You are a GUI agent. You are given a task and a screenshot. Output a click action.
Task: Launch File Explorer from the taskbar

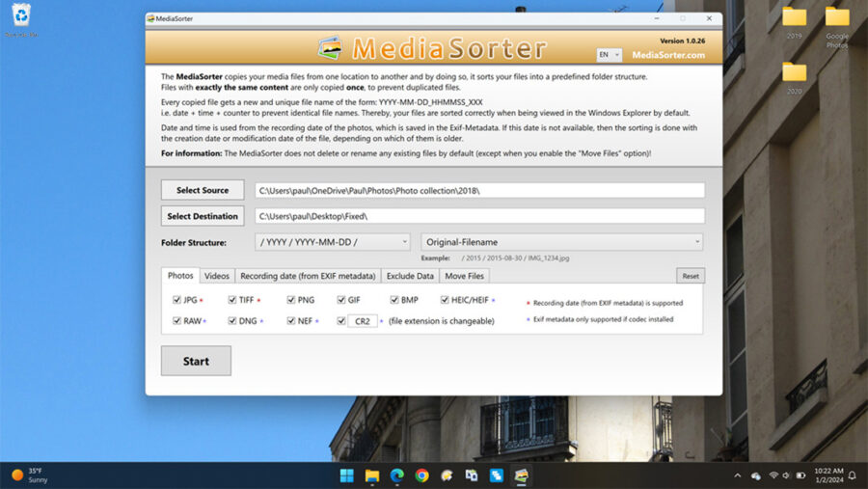click(371, 475)
